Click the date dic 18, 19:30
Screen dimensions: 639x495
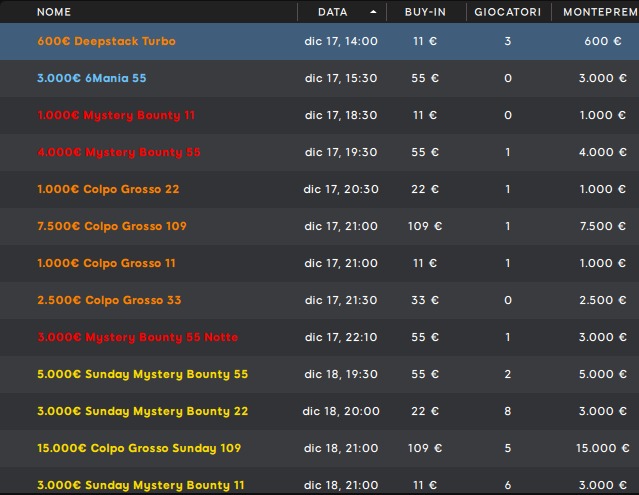click(341, 374)
